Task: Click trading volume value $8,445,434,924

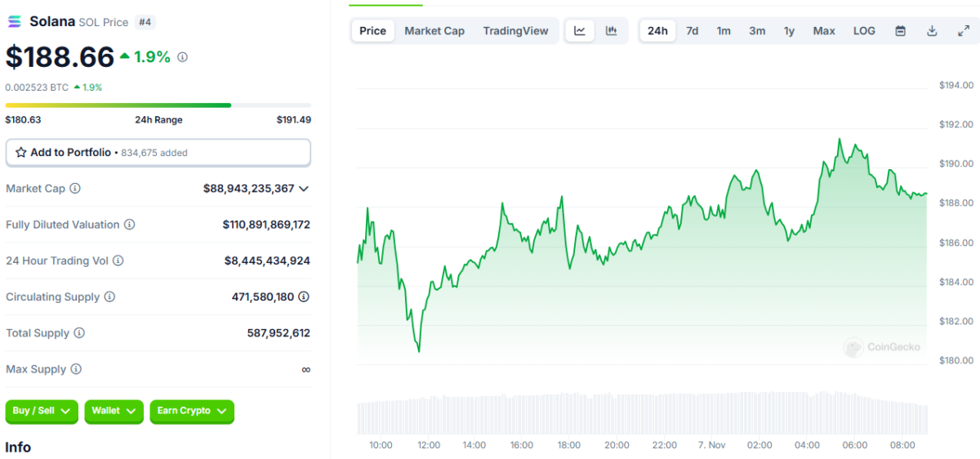Action: (x=267, y=261)
